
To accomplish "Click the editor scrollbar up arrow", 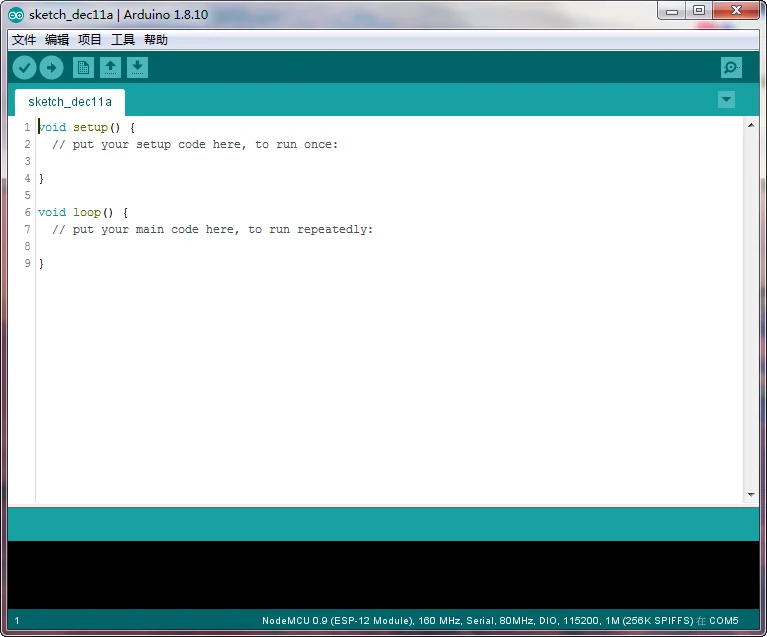I will click(x=751, y=125).
